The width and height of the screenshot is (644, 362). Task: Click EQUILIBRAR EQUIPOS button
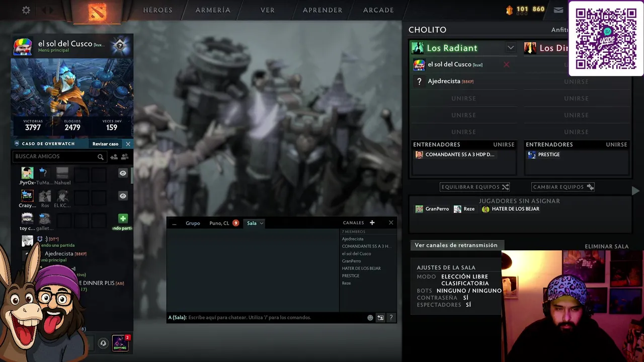pos(475,187)
